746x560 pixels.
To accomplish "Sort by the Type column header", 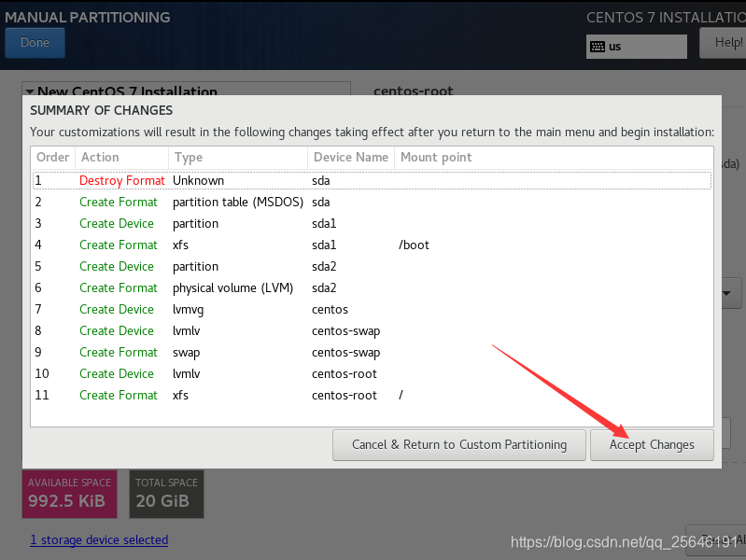I will pos(238,158).
